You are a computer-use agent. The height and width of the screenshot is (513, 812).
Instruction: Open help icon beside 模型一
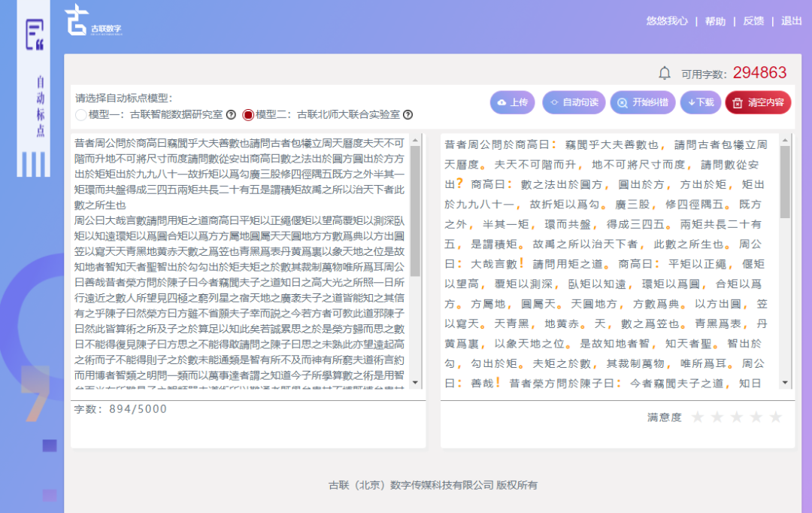(x=231, y=115)
